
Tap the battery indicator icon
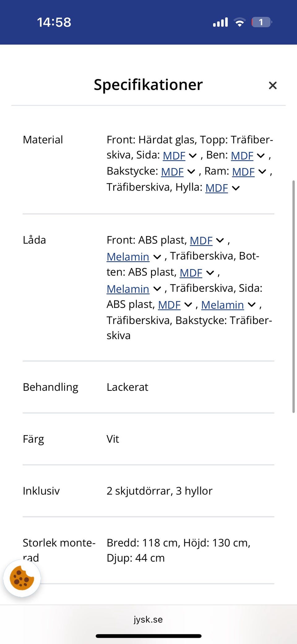pyautogui.click(x=261, y=22)
